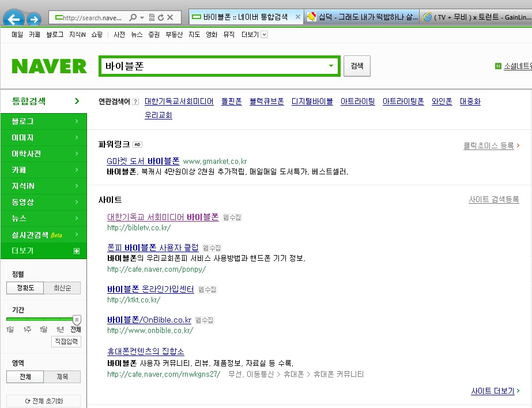Open 블로그 in the top menu
Image resolution: width=532 pixels, height=408 pixels.
coord(55,35)
